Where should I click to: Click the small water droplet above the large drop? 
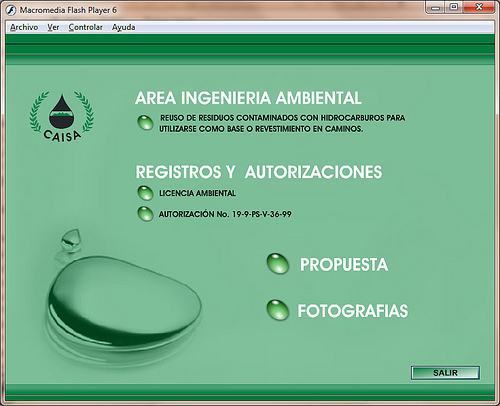pyautogui.click(x=71, y=240)
